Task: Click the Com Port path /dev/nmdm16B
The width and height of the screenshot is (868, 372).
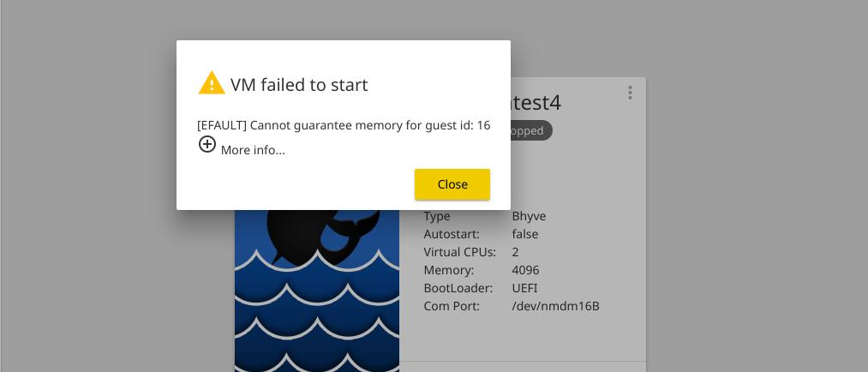Action: pos(555,306)
